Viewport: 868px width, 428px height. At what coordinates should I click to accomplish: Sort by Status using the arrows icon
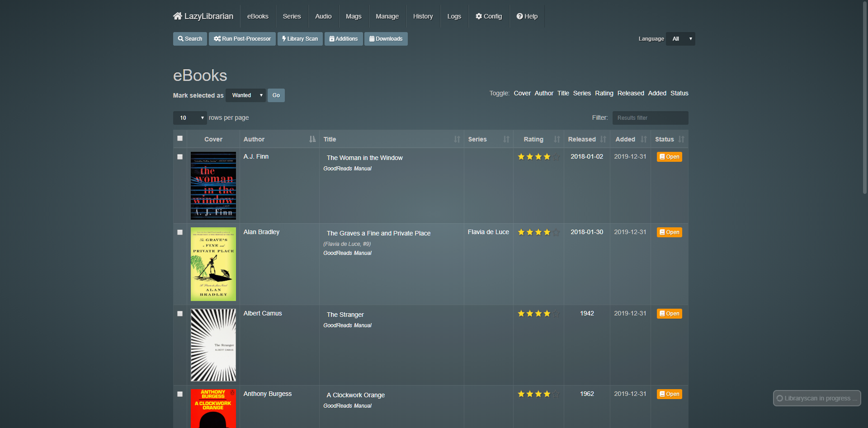pos(681,139)
